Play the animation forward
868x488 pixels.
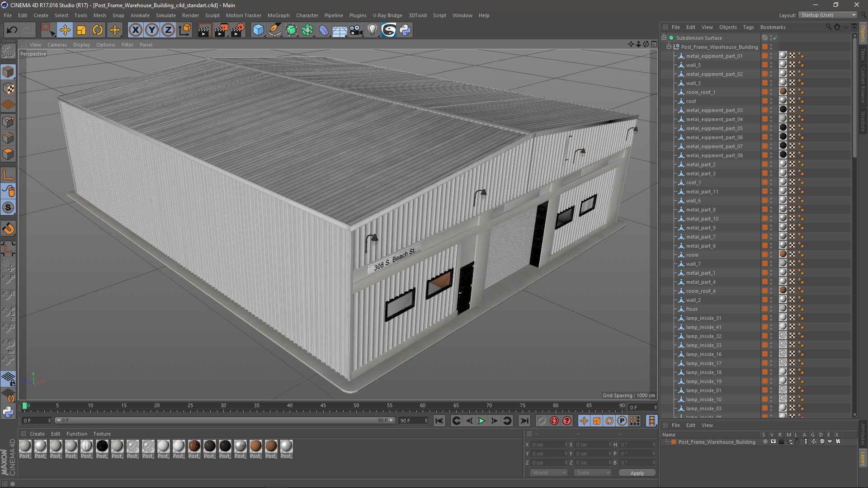point(481,421)
